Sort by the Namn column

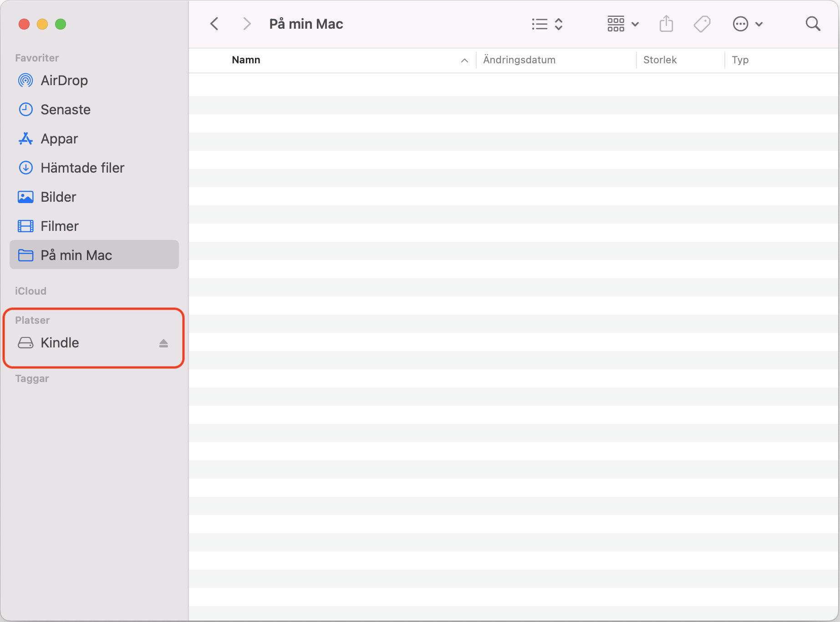point(246,60)
